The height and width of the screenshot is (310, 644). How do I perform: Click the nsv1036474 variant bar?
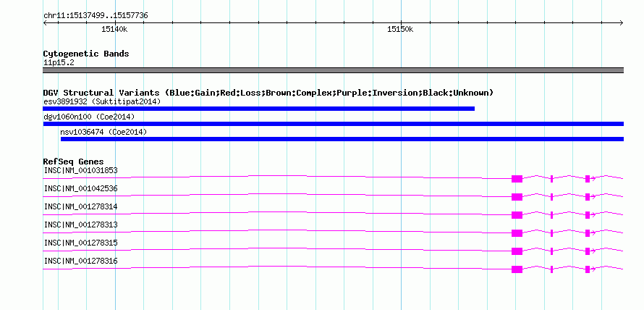pos(342,139)
